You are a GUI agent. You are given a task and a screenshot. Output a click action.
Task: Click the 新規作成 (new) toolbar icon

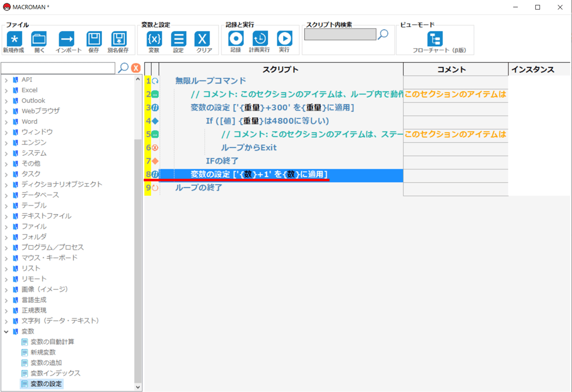(x=14, y=39)
